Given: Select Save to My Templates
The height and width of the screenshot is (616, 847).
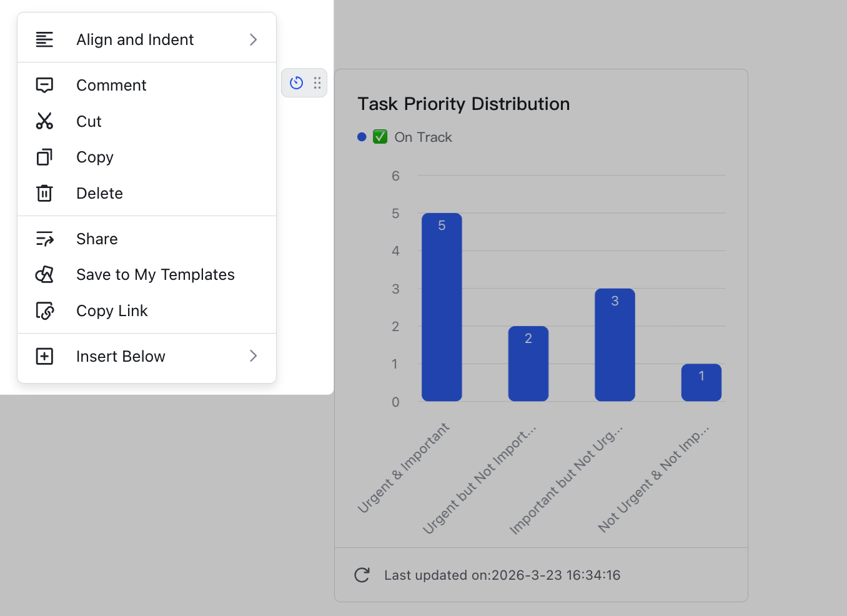Looking at the screenshot, I should click(x=147, y=274).
